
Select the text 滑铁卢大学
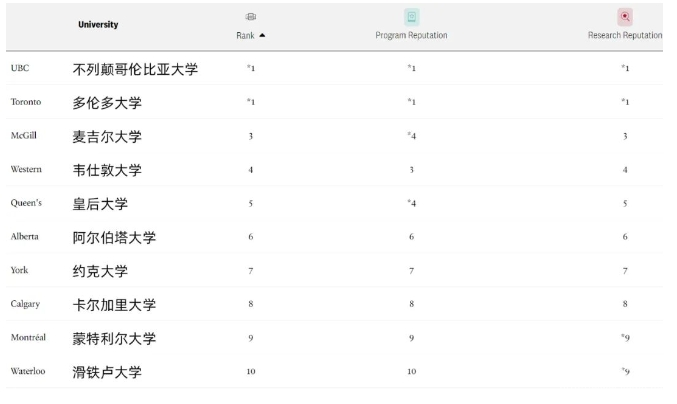point(107,372)
